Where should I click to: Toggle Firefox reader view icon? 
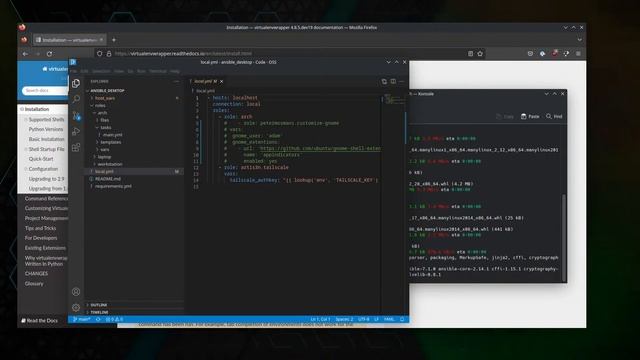click(470, 53)
